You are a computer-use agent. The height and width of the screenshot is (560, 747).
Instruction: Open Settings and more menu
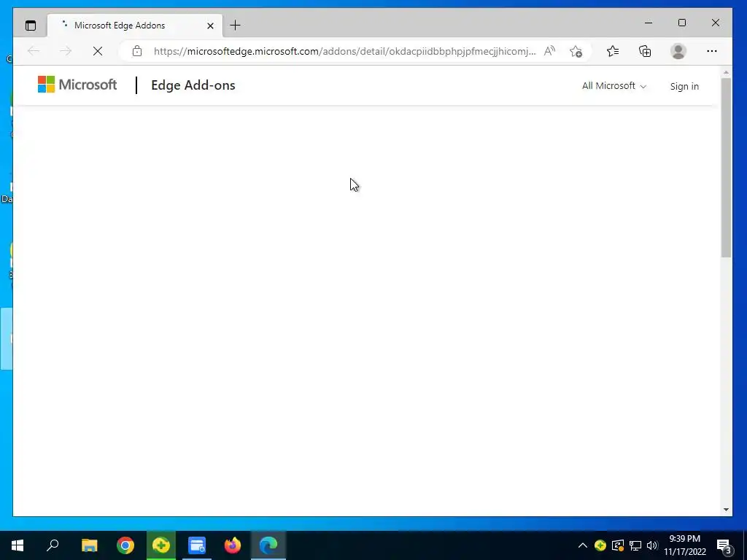712,51
